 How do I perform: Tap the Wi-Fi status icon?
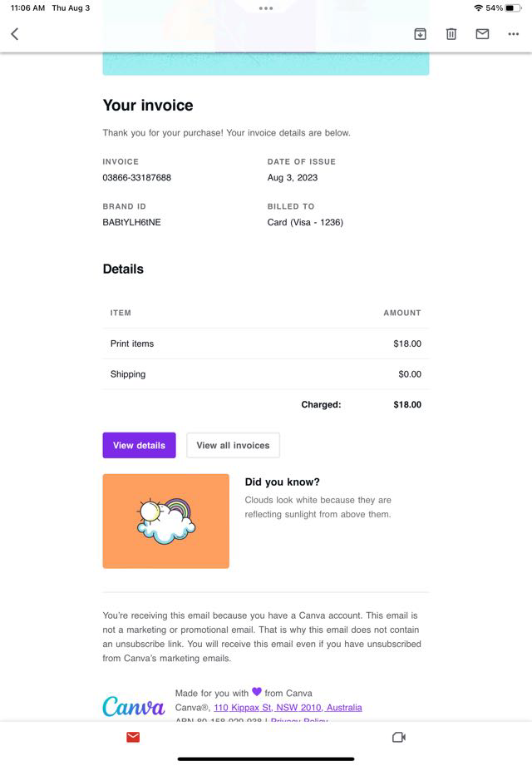[x=478, y=8]
